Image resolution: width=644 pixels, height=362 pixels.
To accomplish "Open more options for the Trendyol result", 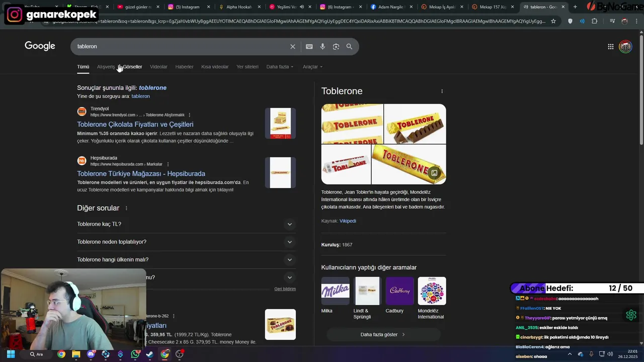I will (x=190, y=115).
